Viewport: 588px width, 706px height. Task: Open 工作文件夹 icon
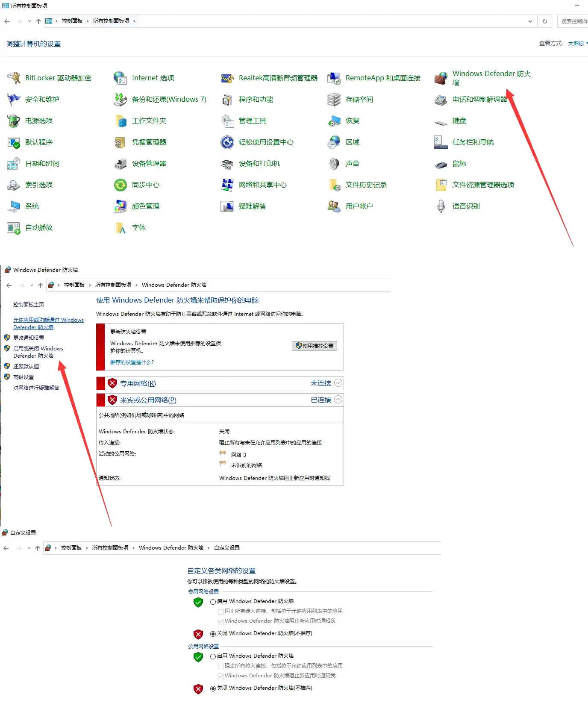pyautogui.click(x=121, y=121)
